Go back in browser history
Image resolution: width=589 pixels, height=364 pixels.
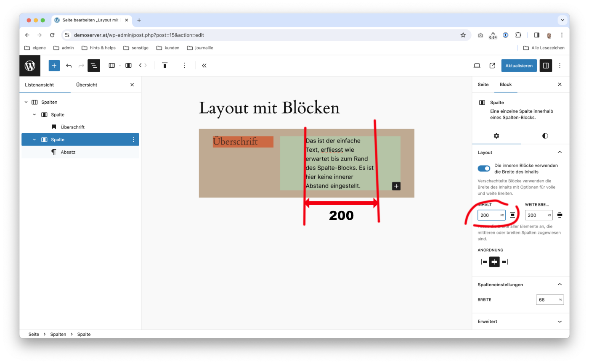[27, 35]
